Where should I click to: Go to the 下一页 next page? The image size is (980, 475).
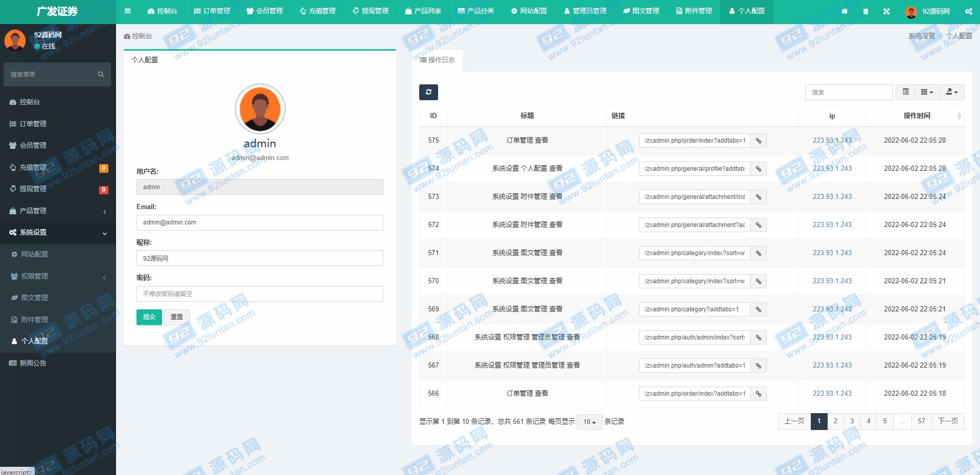click(x=948, y=421)
